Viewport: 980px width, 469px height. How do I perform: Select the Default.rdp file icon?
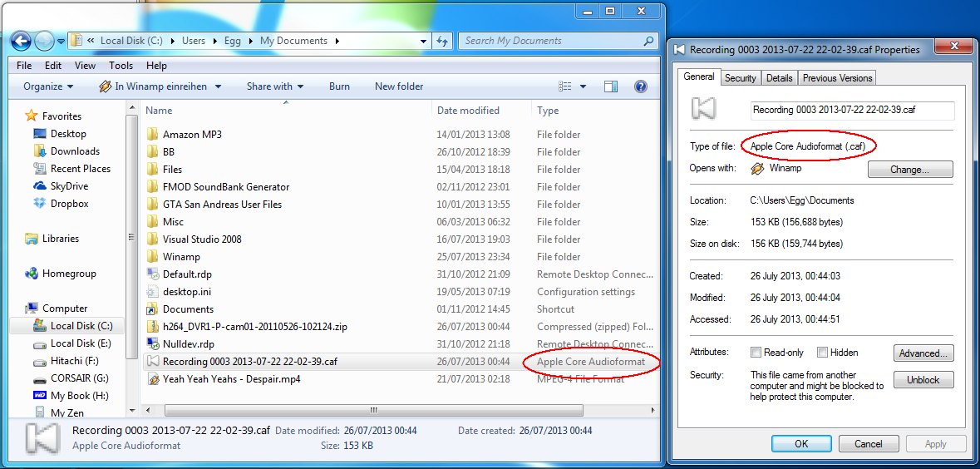click(152, 274)
